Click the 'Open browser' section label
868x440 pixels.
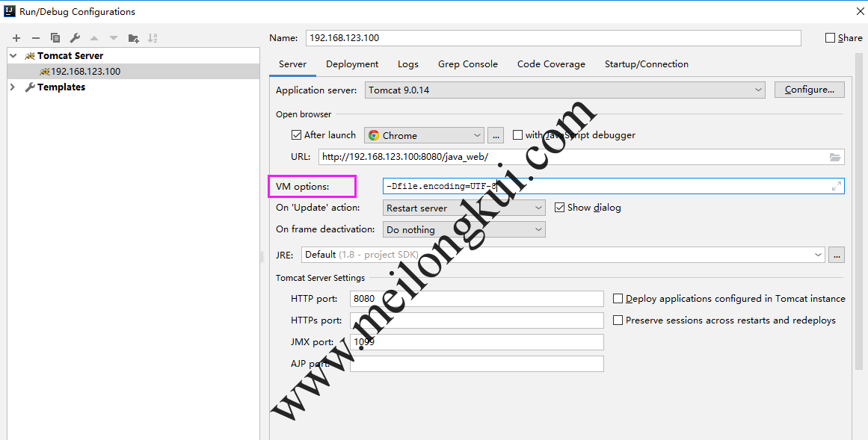click(304, 114)
